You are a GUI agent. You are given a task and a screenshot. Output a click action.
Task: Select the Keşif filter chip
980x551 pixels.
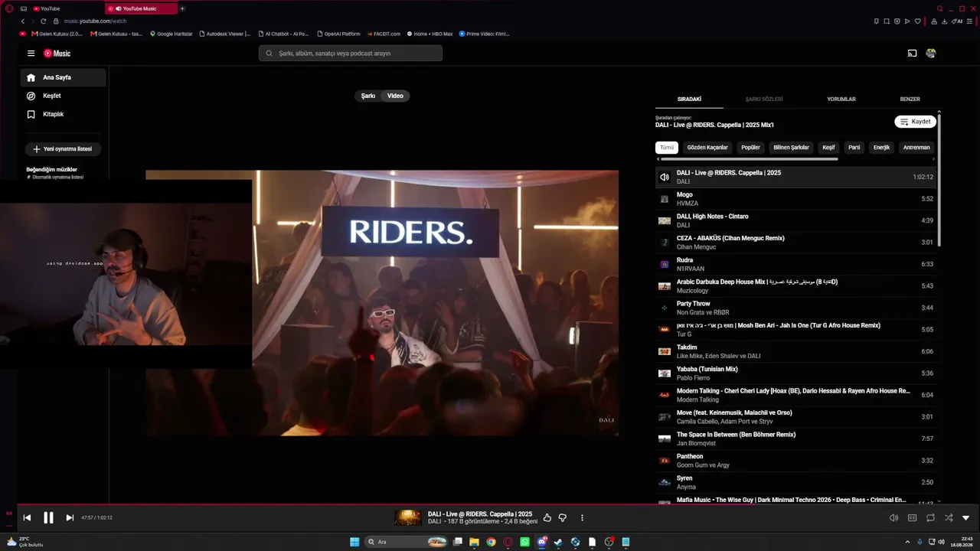tap(828, 148)
